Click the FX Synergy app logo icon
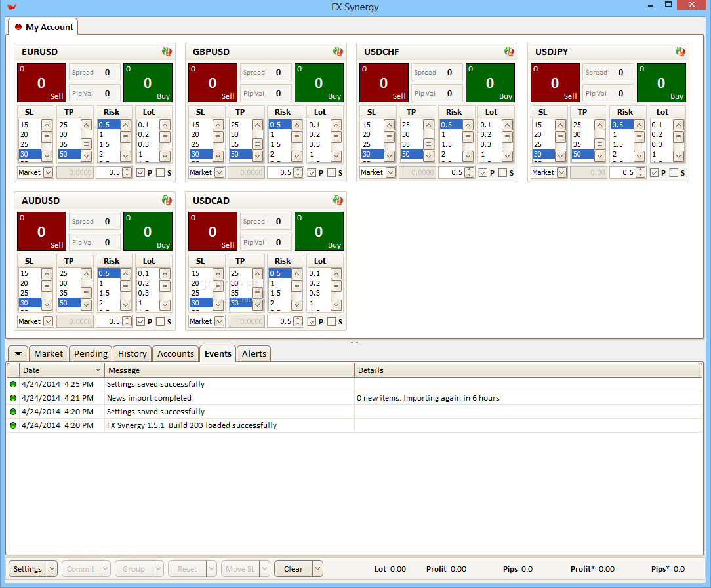Screen dimensions: 711x588 [12, 7]
